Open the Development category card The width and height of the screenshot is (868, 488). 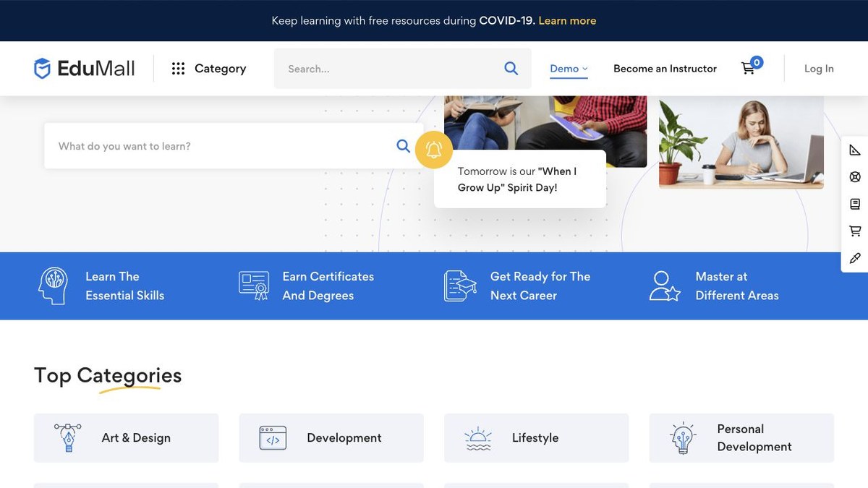coord(331,438)
